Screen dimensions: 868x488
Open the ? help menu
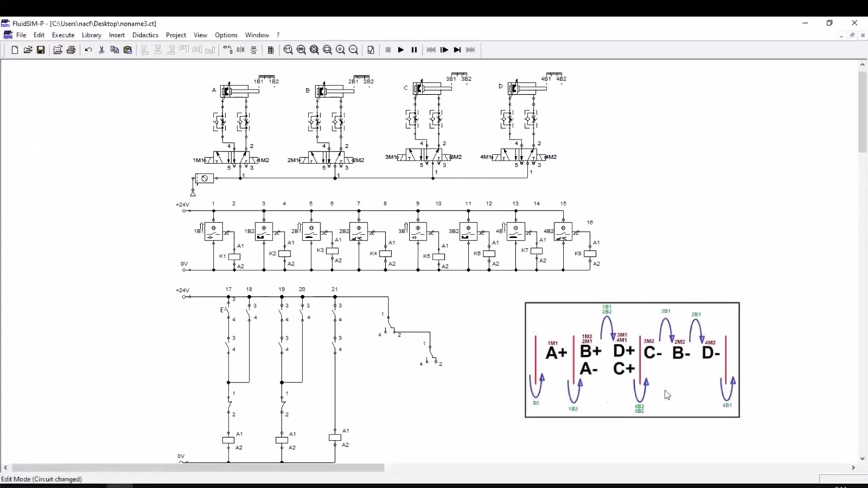(x=277, y=35)
